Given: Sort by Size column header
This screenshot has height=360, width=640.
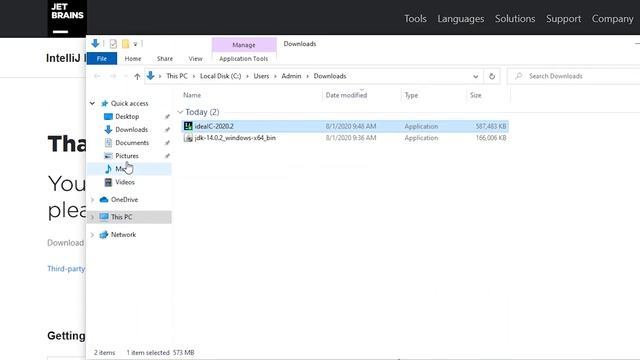Looking at the screenshot, I should [476, 95].
